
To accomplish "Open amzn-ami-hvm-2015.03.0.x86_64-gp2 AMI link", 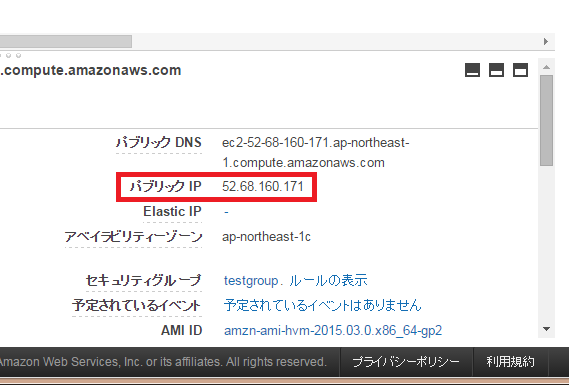I will [333, 331].
